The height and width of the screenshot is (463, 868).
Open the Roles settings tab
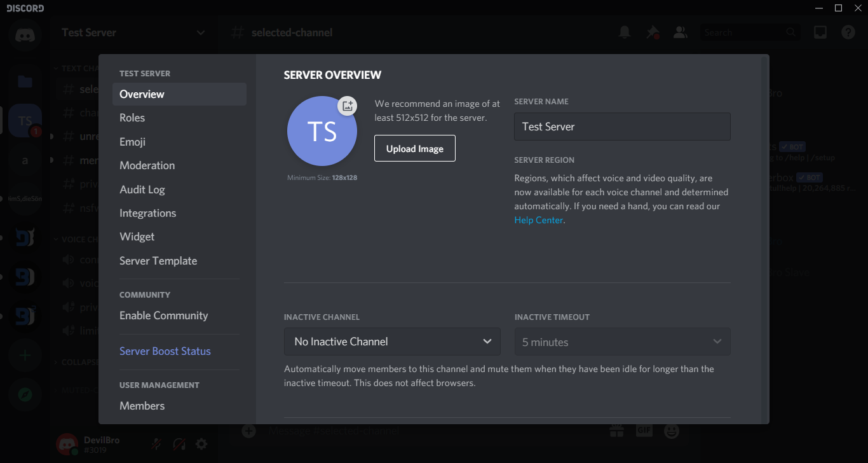[x=180, y=118]
